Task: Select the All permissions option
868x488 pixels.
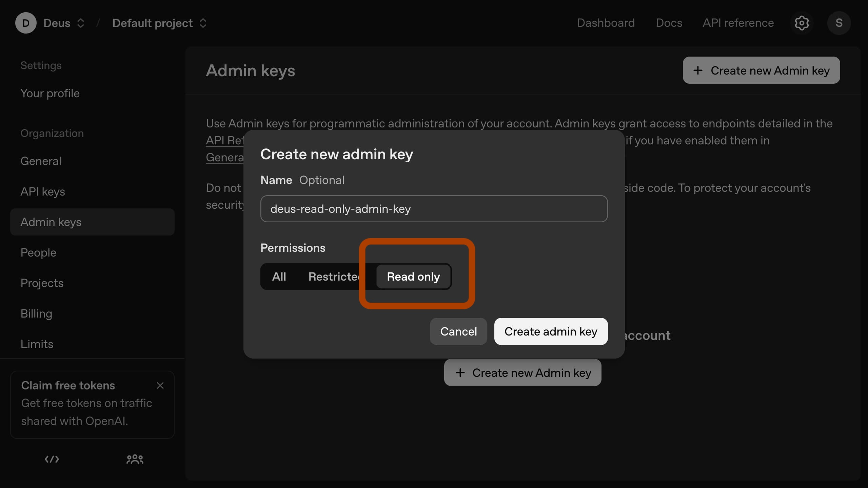Action: pos(279,277)
